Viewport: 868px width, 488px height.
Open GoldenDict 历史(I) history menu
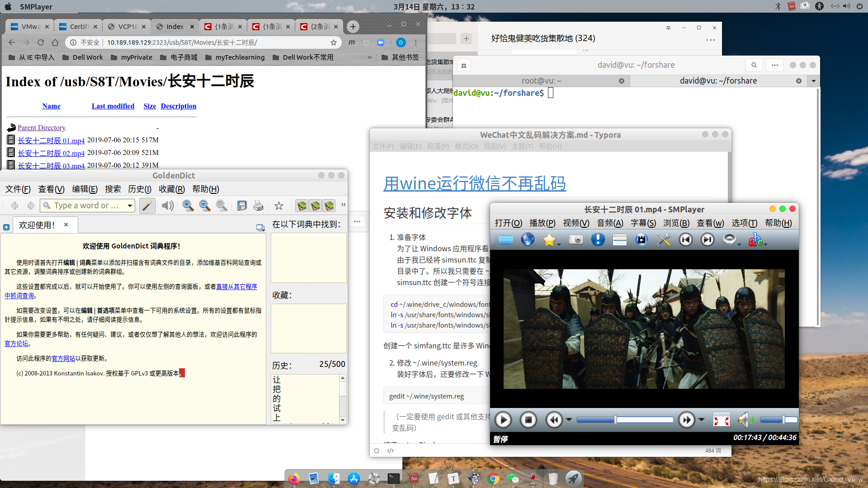(x=139, y=189)
